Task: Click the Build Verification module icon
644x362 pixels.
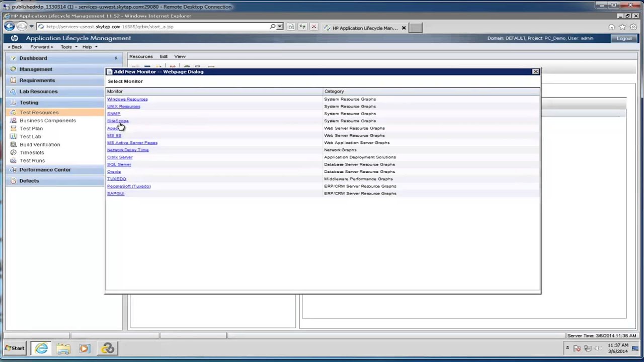Action: pyautogui.click(x=14, y=145)
